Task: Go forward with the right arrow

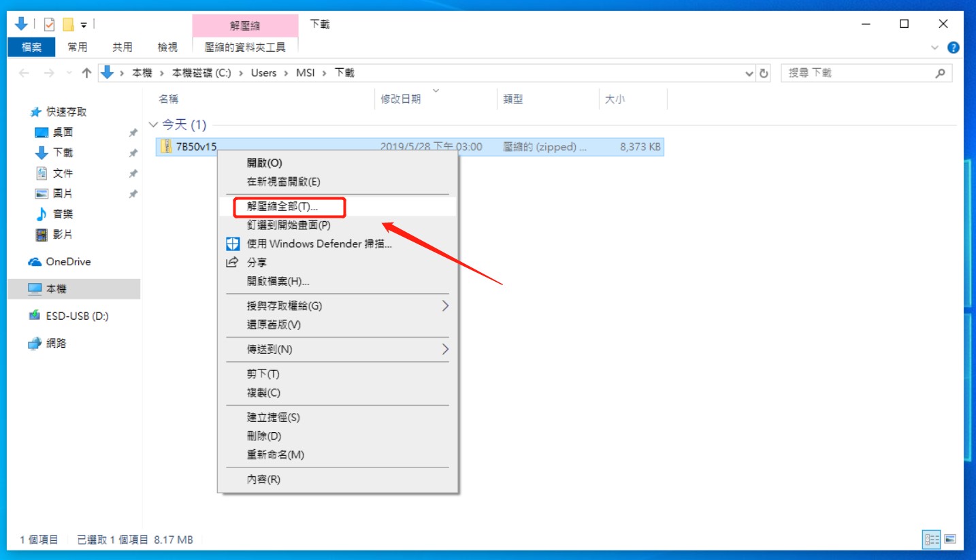Action: (49, 73)
